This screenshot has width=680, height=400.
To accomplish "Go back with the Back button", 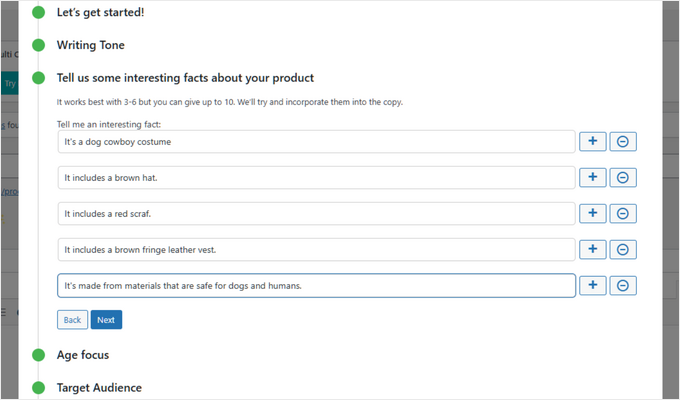I will point(72,320).
